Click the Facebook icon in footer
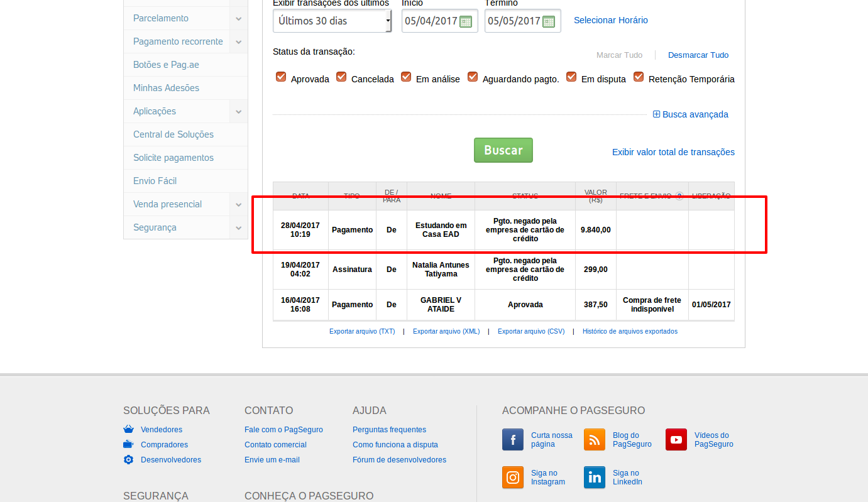Screen dimensions: 868x502 [512, 440]
